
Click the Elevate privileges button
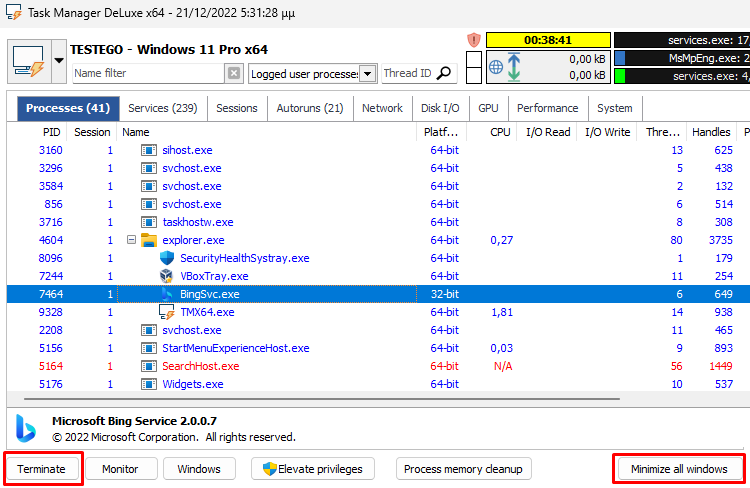click(313, 469)
